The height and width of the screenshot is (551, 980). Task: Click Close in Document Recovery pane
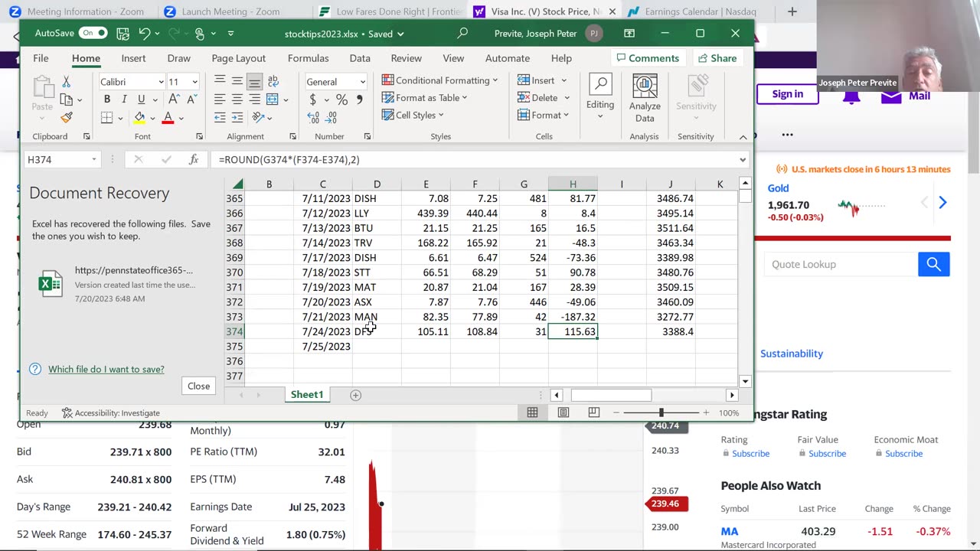tap(198, 386)
